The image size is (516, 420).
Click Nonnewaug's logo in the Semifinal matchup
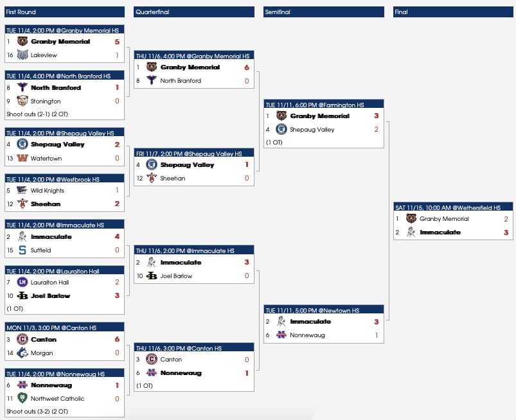click(x=281, y=335)
